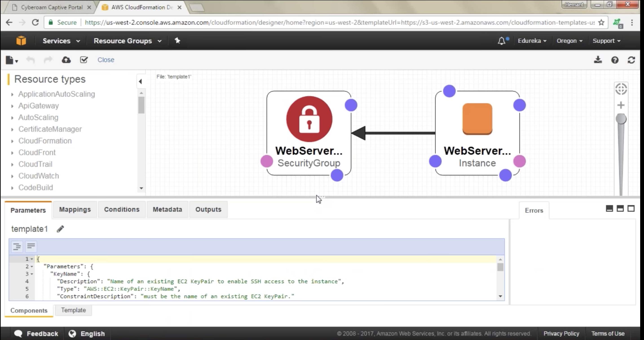The image size is (644, 340).
Task: Click the Close link in toolbar
Action: (x=106, y=60)
